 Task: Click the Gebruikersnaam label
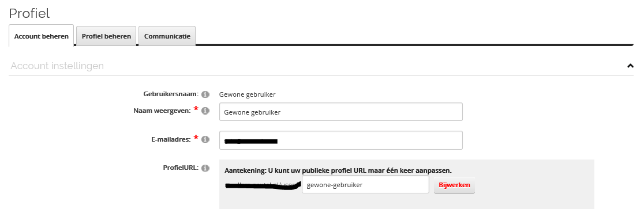(171, 94)
